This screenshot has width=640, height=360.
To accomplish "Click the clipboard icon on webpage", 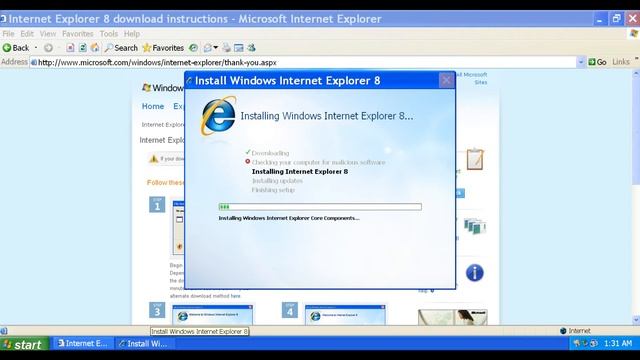I will [x=475, y=158].
